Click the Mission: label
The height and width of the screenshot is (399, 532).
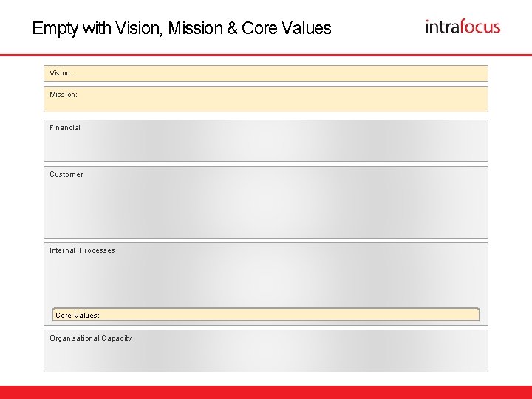tap(64, 95)
